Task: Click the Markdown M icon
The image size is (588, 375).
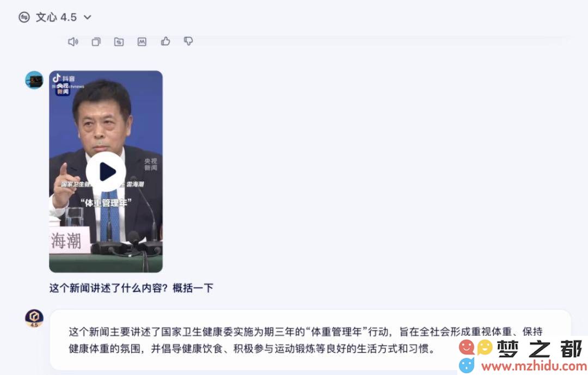Action: click(x=142, y=41)
